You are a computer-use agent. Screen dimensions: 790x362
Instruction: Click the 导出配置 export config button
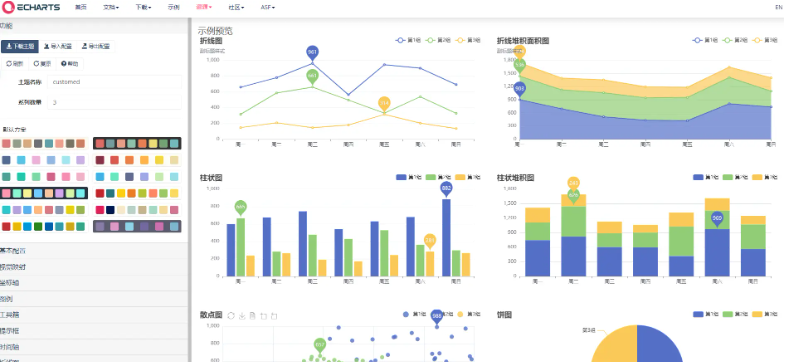(97, 46)
